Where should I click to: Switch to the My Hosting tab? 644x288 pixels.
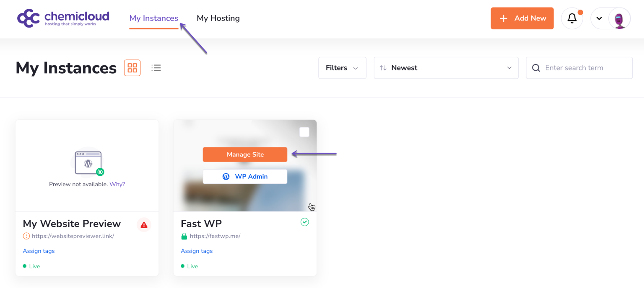coord(218,18)
